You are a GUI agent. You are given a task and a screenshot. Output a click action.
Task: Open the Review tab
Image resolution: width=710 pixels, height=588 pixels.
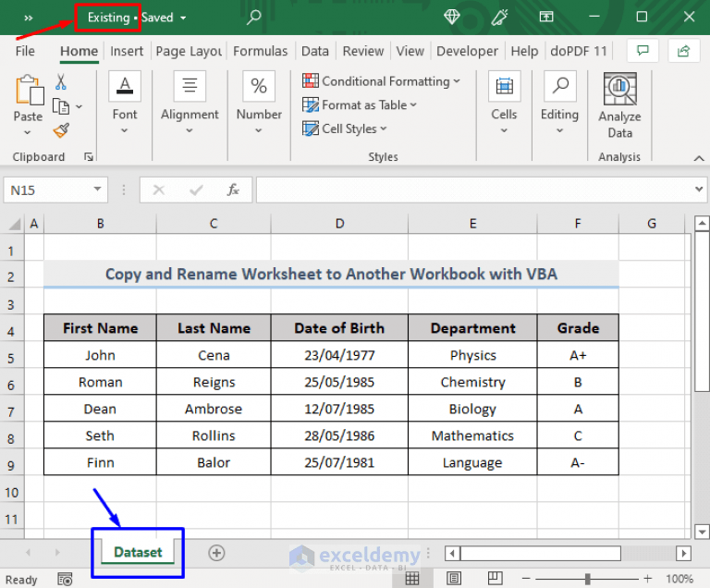tap(363, 51)
